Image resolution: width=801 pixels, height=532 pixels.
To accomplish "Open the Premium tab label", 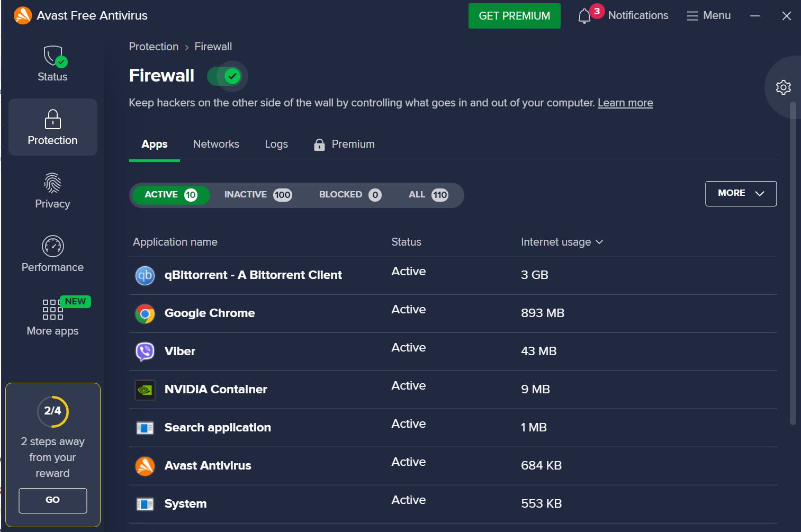I will click(353, 144).
